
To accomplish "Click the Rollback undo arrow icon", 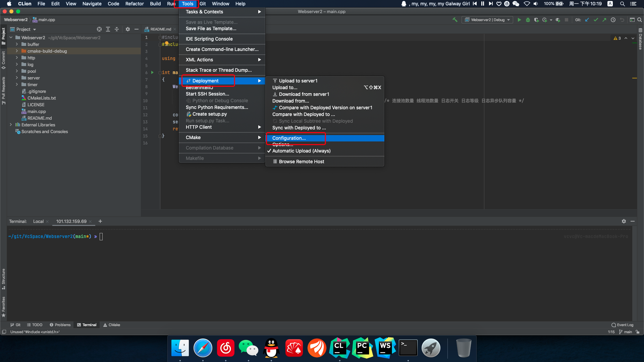I will [x=622, y=20].
